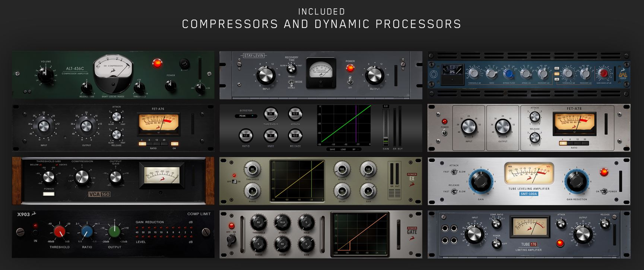Click LOAD under the compression graph
644x270 pixels.
click(343, 149)
